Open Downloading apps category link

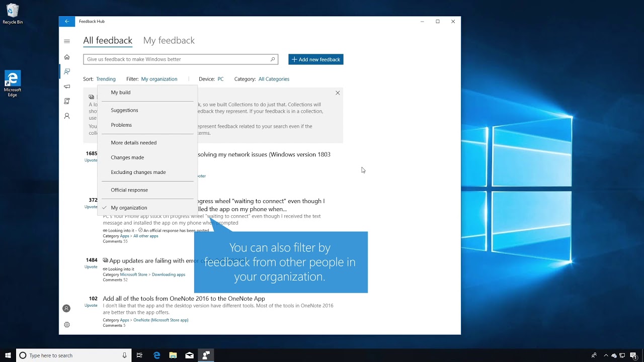click(x=169, y=275)
